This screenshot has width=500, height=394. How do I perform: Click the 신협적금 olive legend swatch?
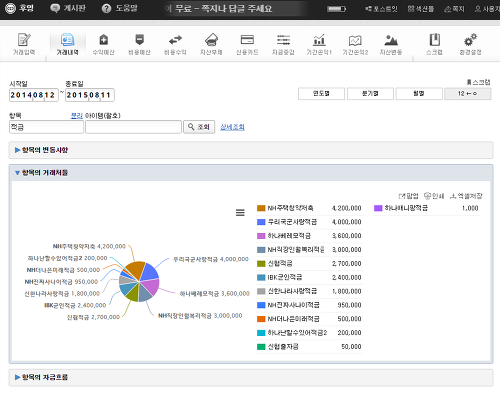point(261,264)
